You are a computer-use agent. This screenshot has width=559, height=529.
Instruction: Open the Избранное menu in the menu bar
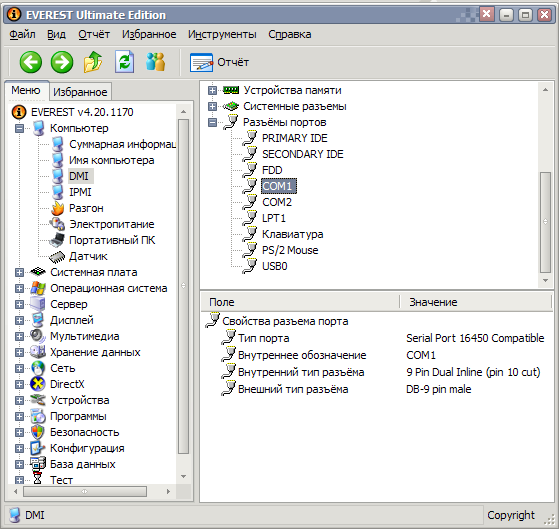point(149,34)
